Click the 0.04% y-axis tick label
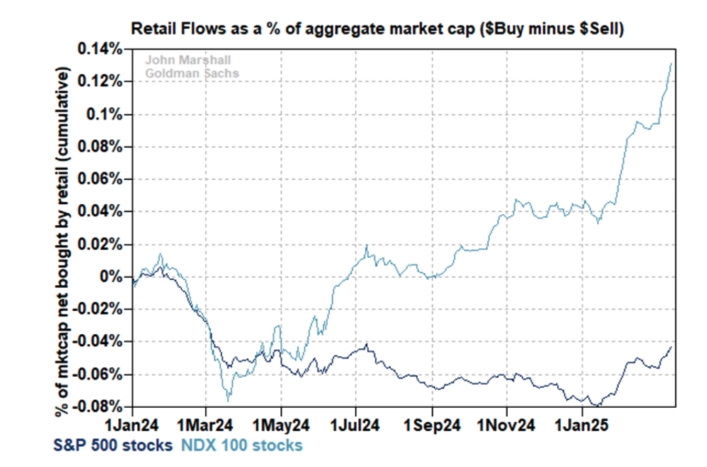The width and height of the screenshot is (707, 467). pyautogui.click(x=103, y=212)
